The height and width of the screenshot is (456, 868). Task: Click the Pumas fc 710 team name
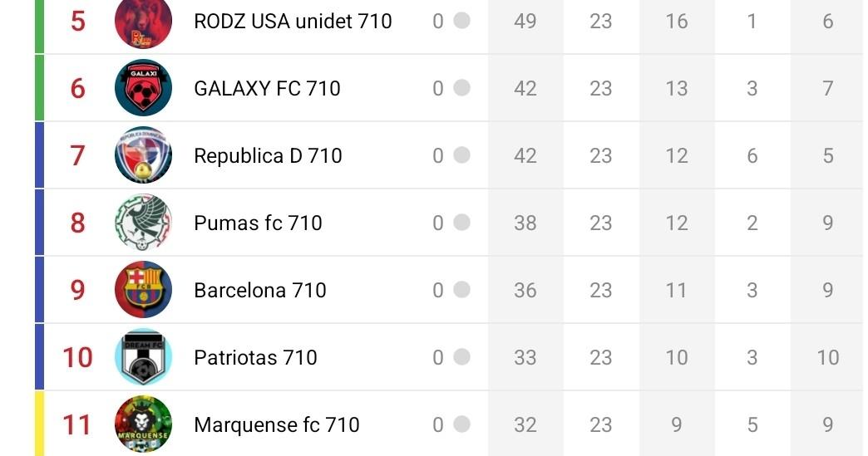[258, 223]
